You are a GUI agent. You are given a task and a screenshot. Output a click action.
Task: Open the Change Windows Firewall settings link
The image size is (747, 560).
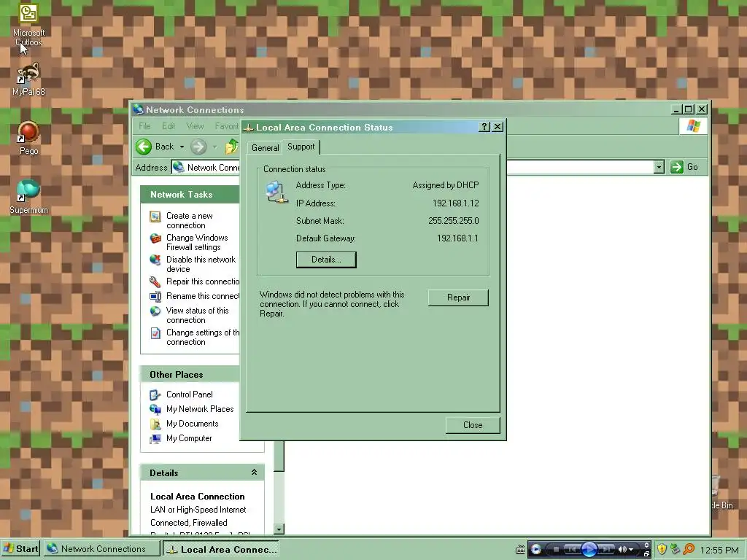197,242
